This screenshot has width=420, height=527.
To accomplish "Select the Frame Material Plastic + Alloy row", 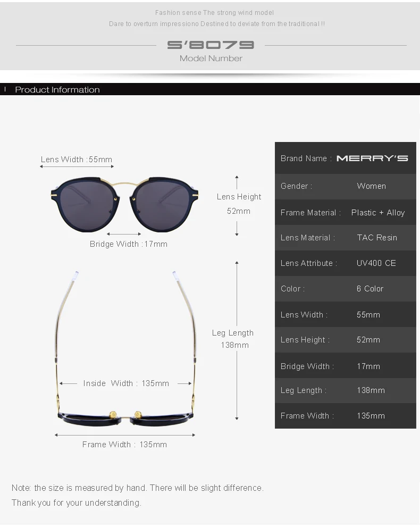I will tap(346, 212).
